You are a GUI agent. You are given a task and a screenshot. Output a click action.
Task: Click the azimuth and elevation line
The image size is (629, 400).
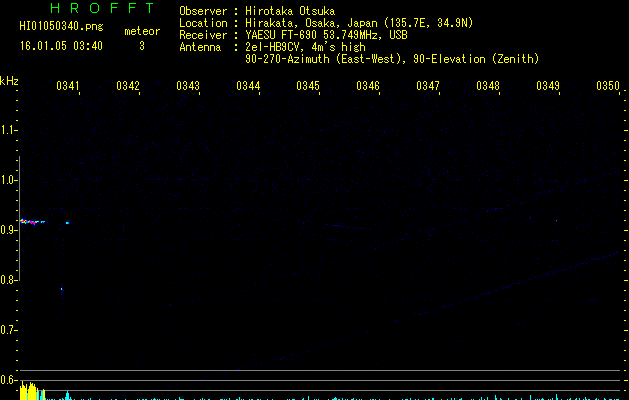tap(392, 59)
